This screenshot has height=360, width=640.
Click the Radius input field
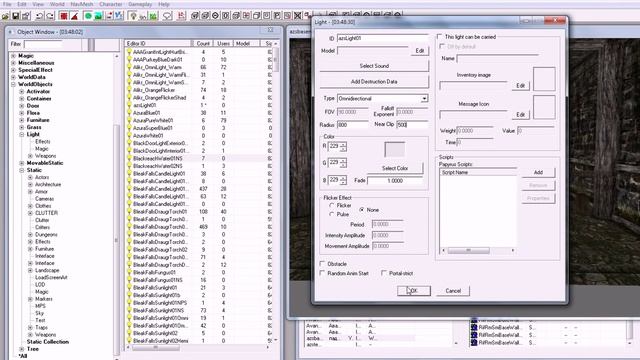pyautogui.click(x=353, y=125)
